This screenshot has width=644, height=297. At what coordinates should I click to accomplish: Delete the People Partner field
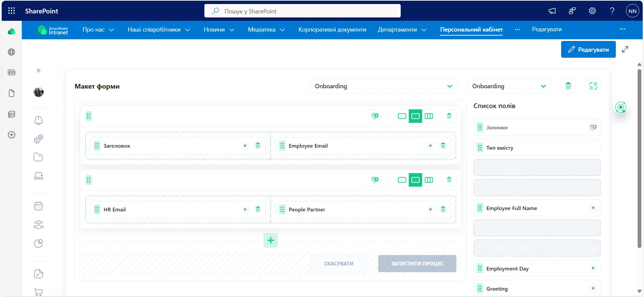[443, 209]
